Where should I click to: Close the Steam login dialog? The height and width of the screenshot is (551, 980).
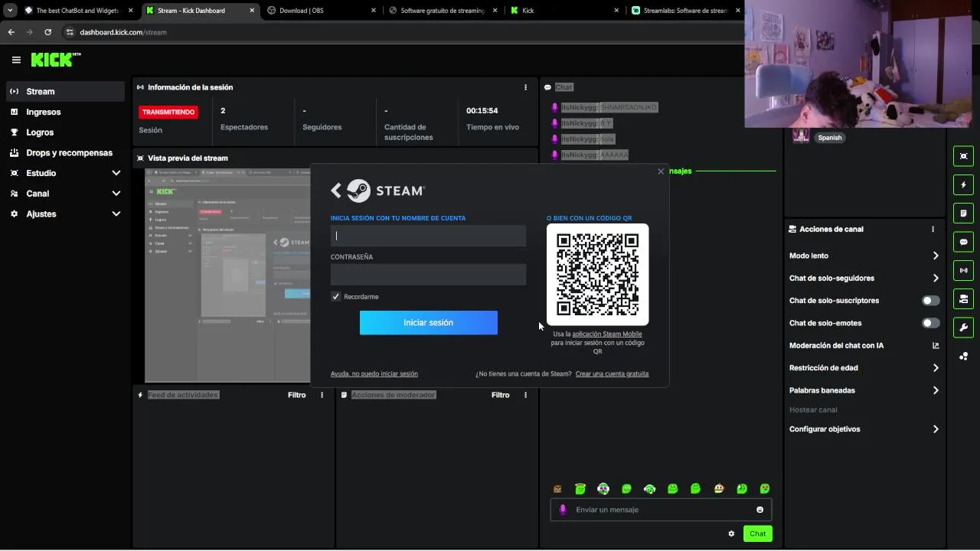(x=661, y=171)
